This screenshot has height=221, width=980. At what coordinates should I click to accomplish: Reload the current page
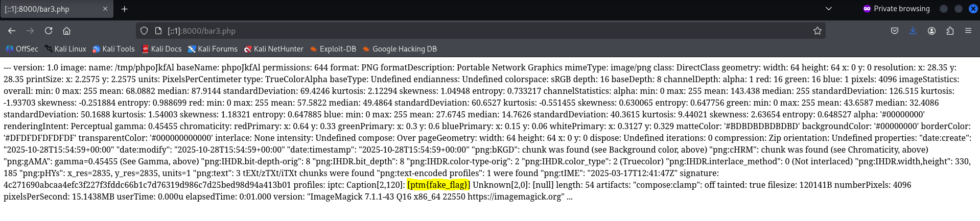click(x=49, y=31)
